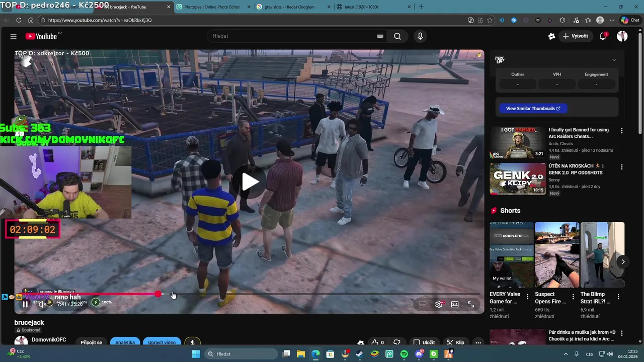Open options for Suspect Opens Fire short

[x=573, y=297]
